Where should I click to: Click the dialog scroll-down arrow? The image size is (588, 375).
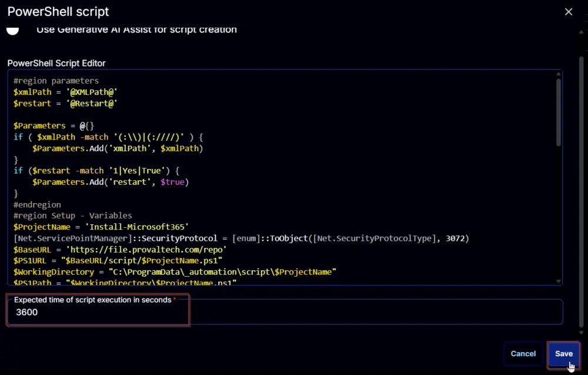tap(582, 333)
